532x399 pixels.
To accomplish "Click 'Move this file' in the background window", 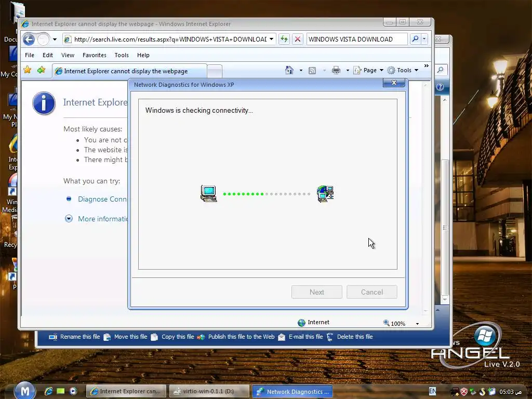I will (x=125, y=337).
